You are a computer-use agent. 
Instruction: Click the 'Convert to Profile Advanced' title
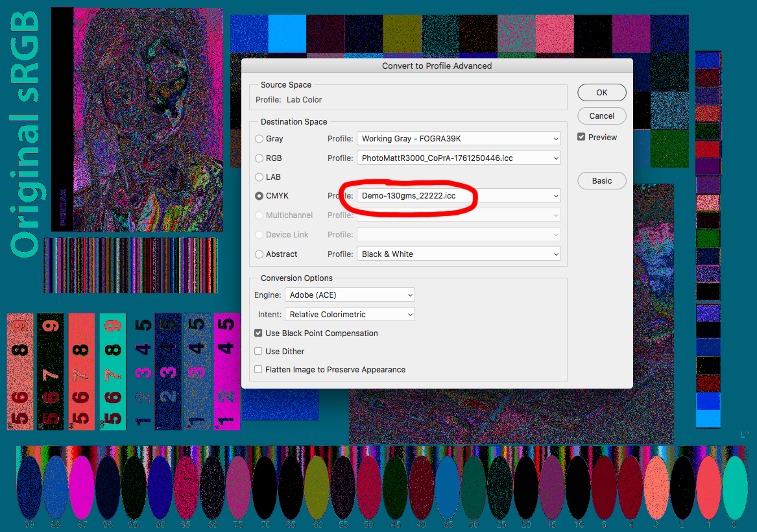(x=437, y=66)
